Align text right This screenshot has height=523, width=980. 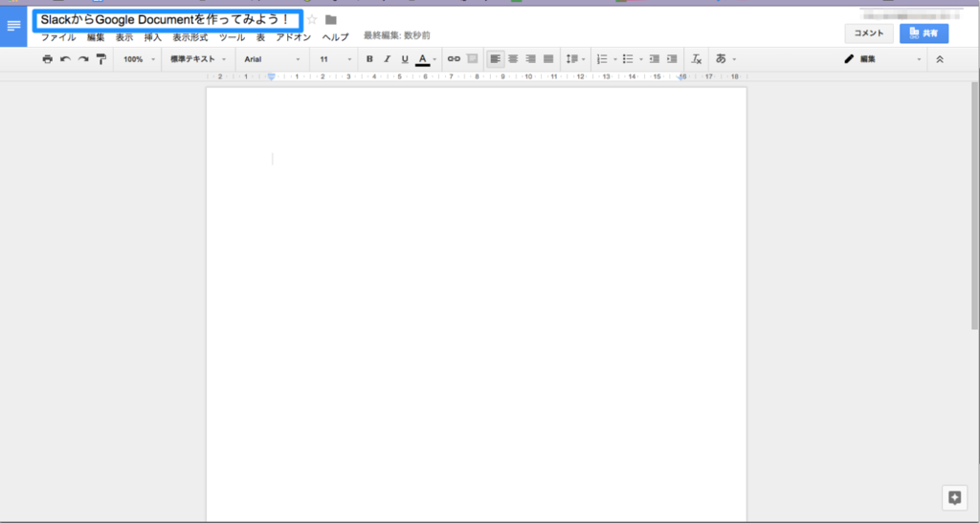click(x=530, y=59)
